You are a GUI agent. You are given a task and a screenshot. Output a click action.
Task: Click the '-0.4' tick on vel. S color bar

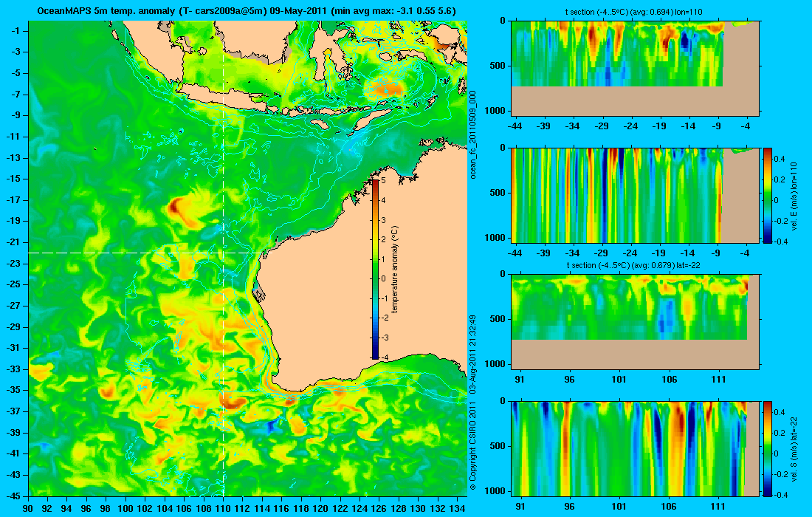[x=780, y=495]
